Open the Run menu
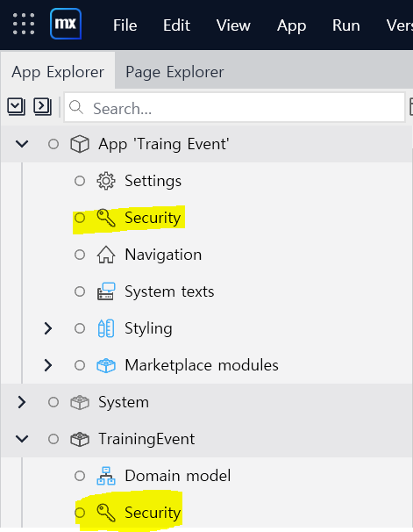 pos(345,25)
